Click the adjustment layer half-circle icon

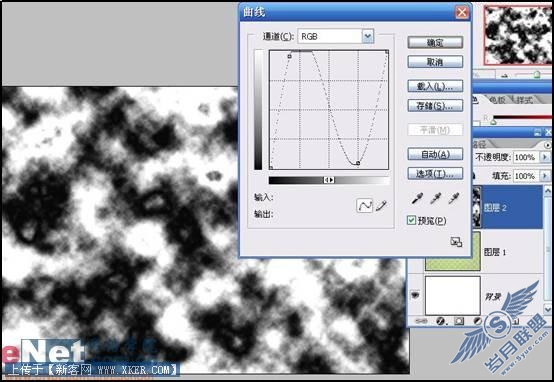[x=477, y=321]
